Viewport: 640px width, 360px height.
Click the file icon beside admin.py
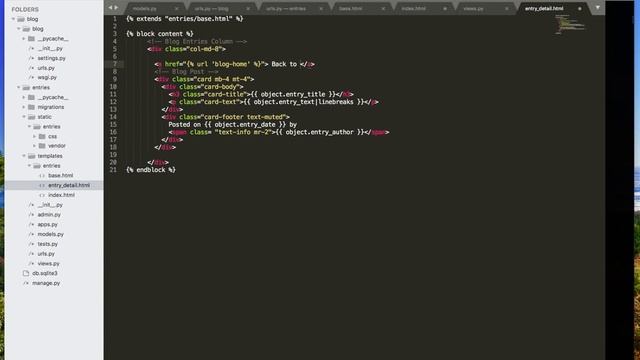click(31, 215)
